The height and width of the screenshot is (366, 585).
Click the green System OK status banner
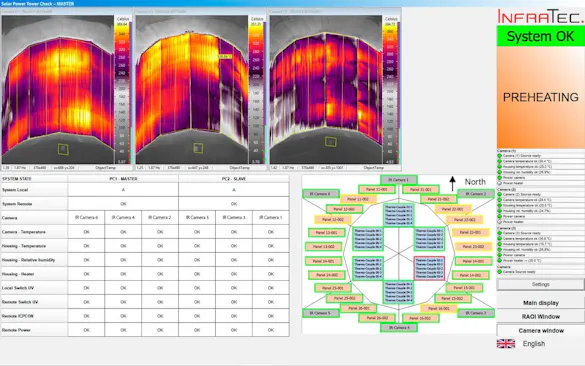point(541,36)
